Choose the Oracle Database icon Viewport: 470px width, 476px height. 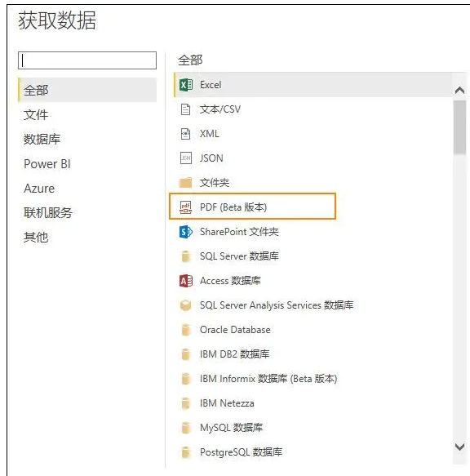point(185,330)
